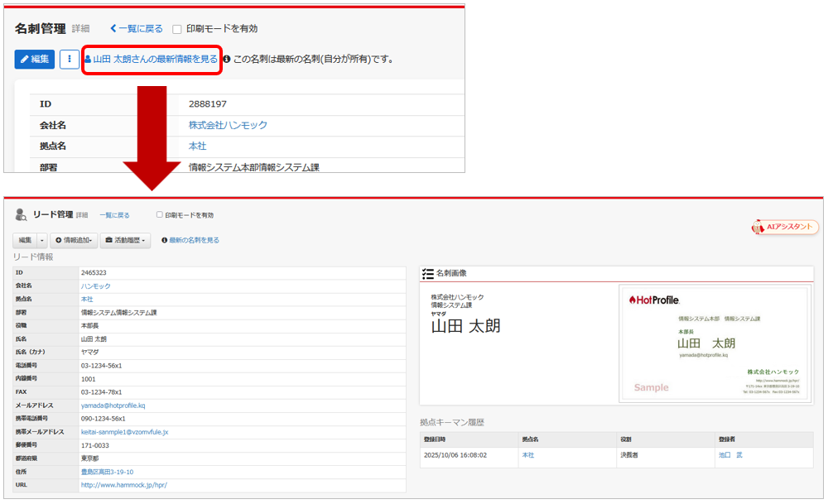Open the HotProfile business card image
This screenshot has width=828, height=504.
click(713, 343)
